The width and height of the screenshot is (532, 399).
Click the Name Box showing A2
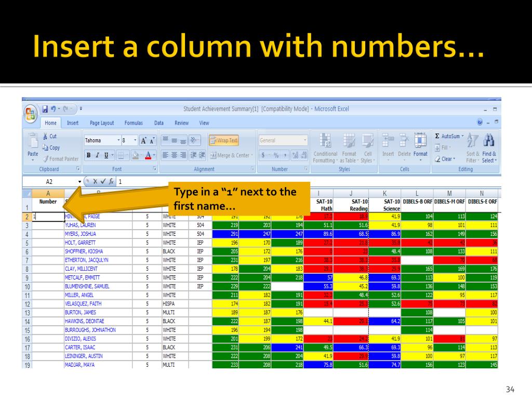point(49,181)
